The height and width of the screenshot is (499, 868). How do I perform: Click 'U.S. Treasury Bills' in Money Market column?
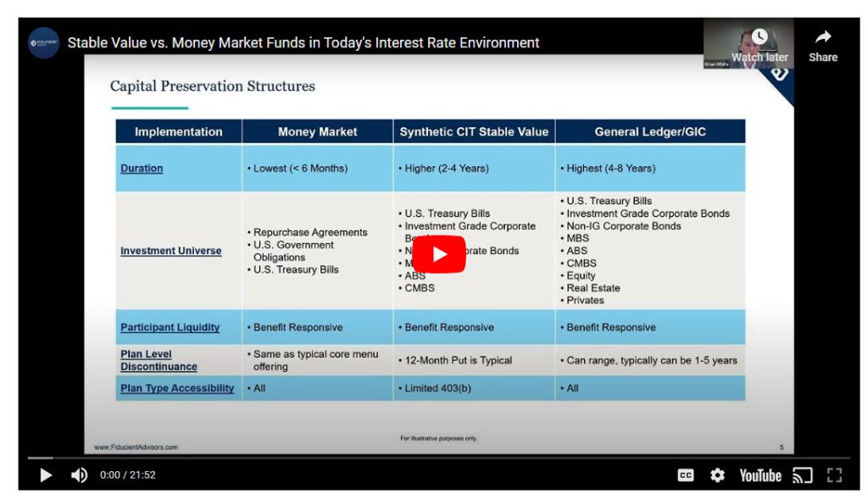pos(296,270)
